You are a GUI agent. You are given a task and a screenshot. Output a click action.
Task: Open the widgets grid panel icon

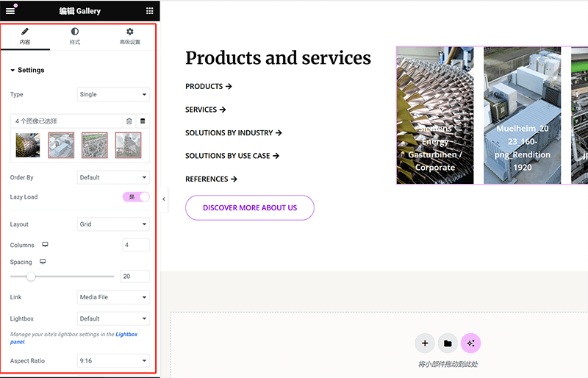coord(149,11)
